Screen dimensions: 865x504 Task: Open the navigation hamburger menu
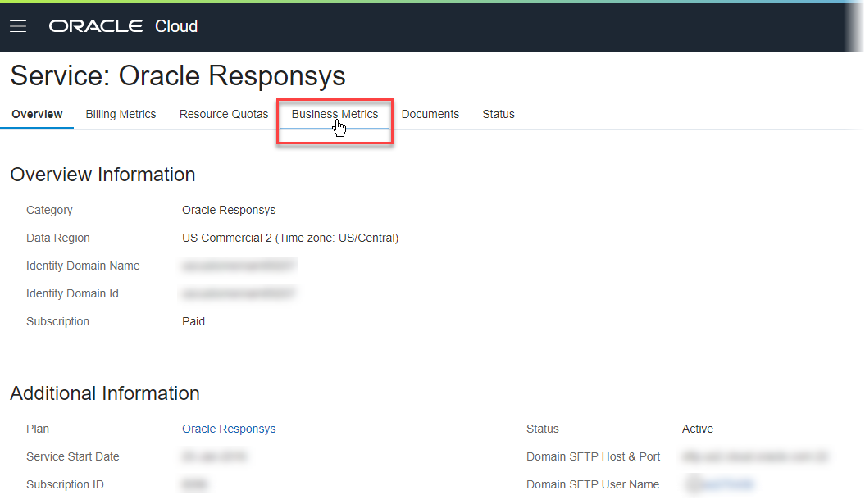click(17, 25)
